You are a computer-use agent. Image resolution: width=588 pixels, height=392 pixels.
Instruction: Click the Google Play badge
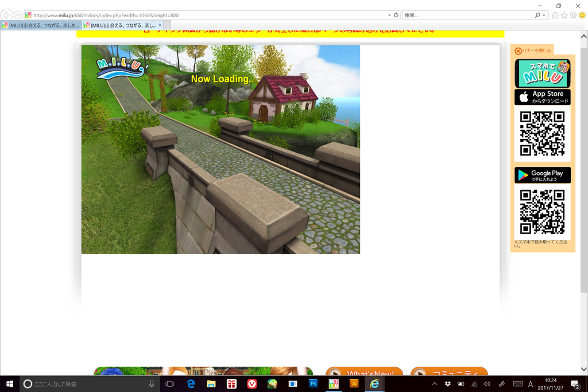pos(542,175)
